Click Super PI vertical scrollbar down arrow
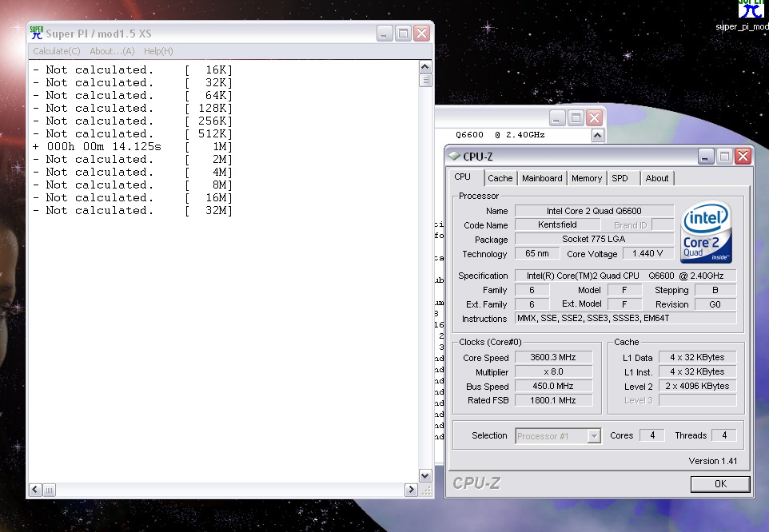 425,475
